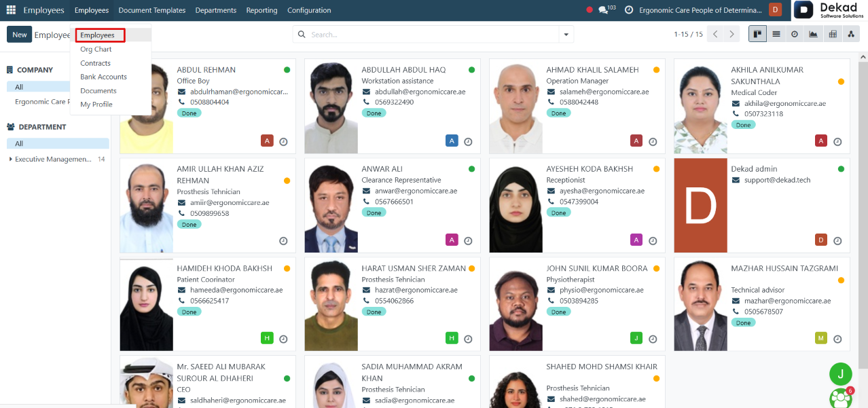Select All under DEPARTMENT filter
Viewport: 868px width, 408px height.
[58, 143]
